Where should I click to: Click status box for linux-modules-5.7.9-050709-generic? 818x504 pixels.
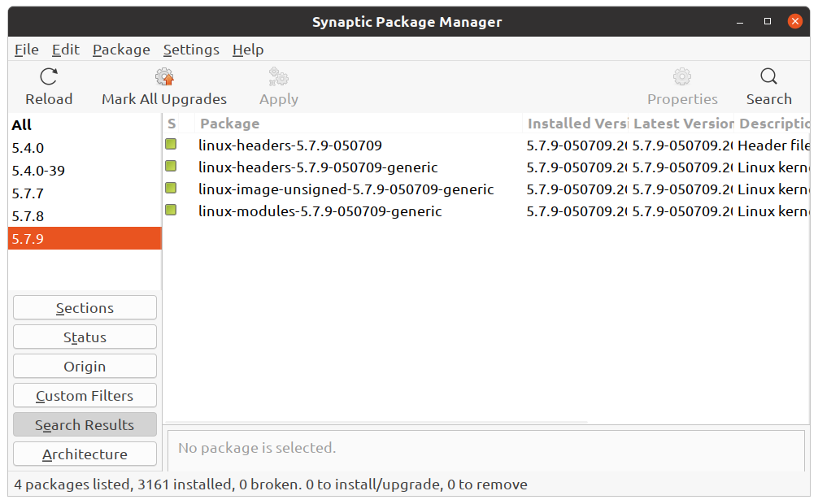[x=171, y=210]
